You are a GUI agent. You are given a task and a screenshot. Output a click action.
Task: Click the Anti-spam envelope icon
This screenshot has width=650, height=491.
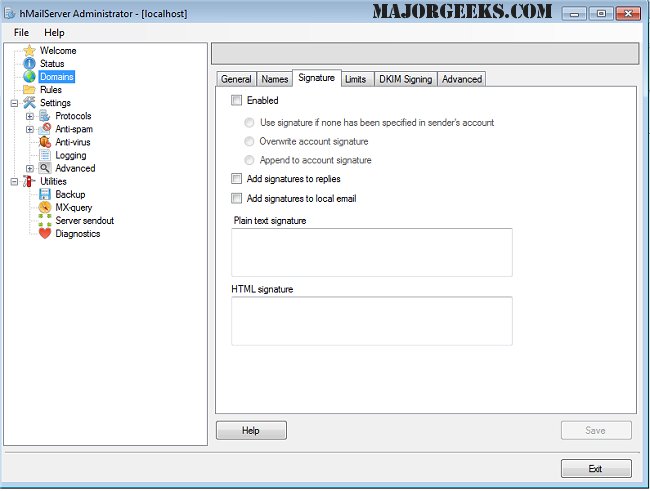click(45, 129)
